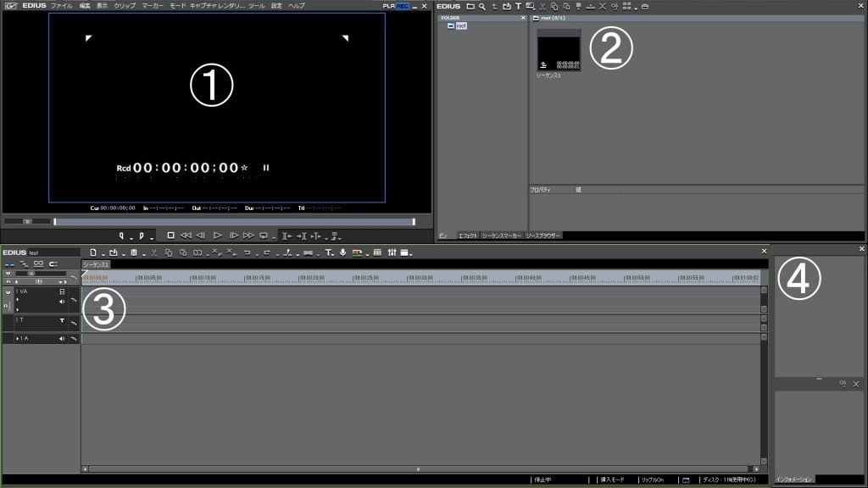Image resolution: width=868 pixels, height=488 pixels.
Task: Open the ファイル menu
Action: (61, 6)
